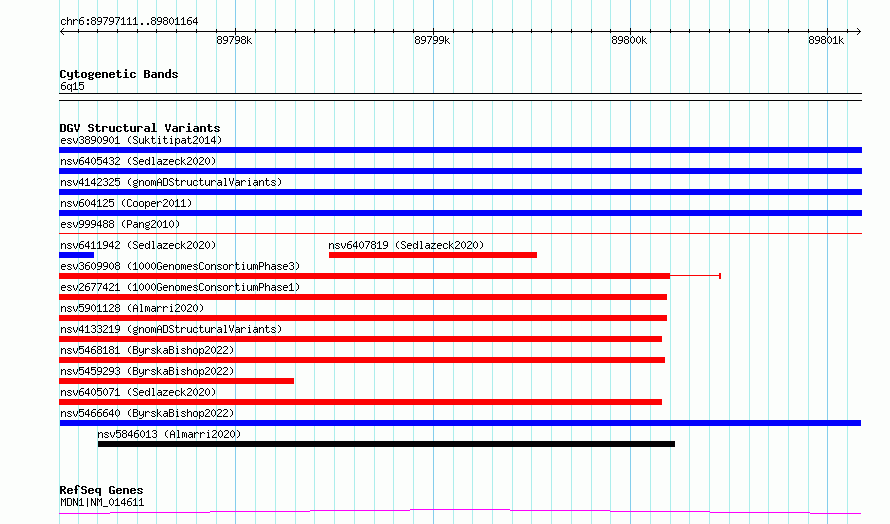
Task: Open esv2677421 (1000GenomesConsortiumPhase1) label
Action: (x=180, y=287)
